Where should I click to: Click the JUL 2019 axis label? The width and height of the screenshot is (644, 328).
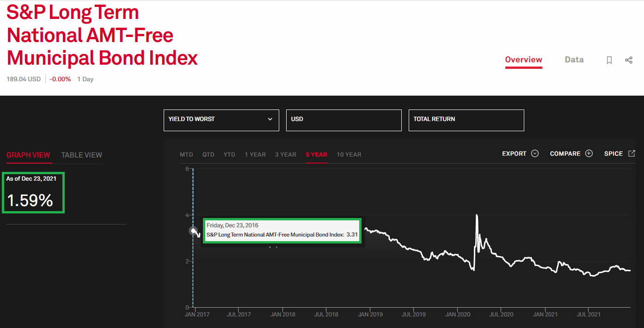[x=413, y=314]
